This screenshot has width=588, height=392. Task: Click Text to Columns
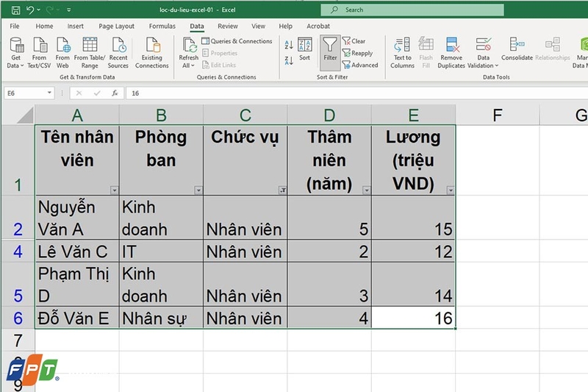[402, 52]
